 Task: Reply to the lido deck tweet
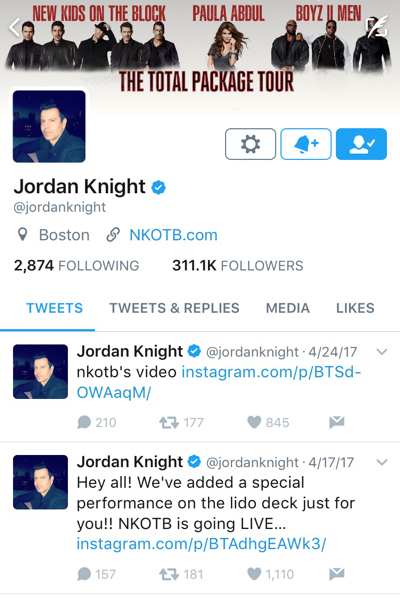pos(84,574)
